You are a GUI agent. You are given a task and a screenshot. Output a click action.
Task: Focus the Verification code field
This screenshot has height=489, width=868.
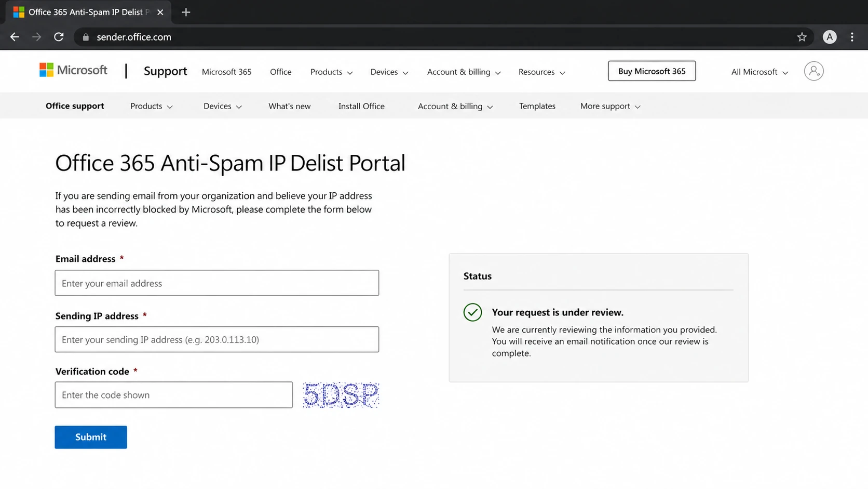[x=174, y=395]
